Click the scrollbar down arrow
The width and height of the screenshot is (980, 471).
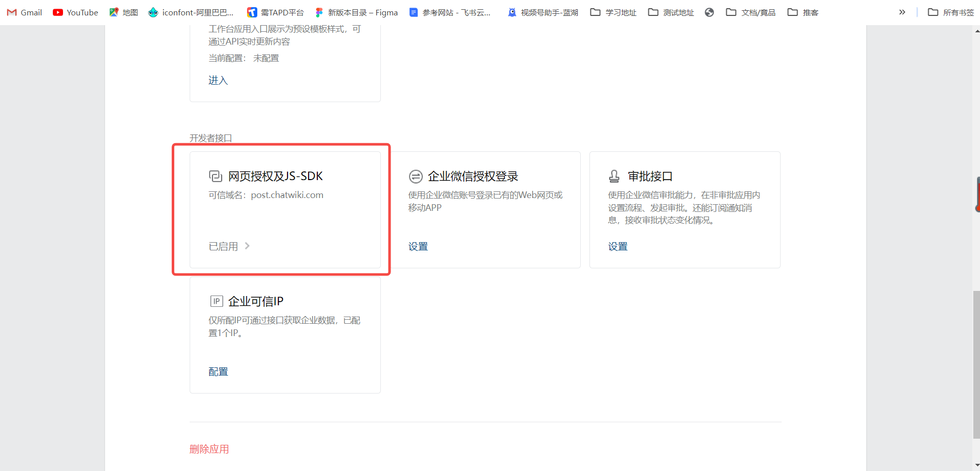pos(977,465)
